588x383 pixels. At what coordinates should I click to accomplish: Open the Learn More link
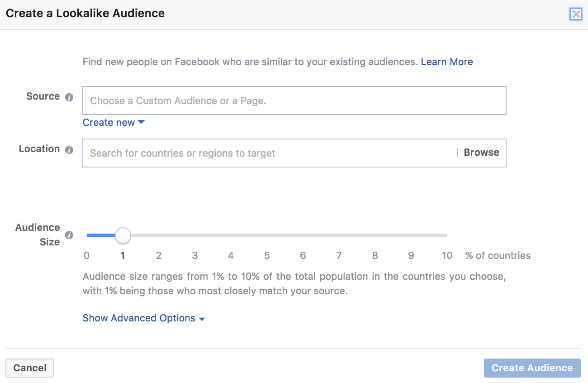click(447, 62)
